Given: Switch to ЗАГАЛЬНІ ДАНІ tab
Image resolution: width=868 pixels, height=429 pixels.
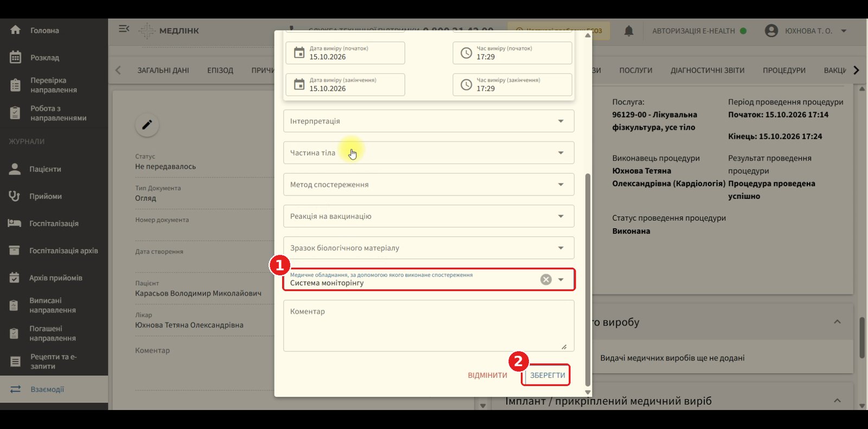Looking at the screenshot, I should tap(163, 71).
